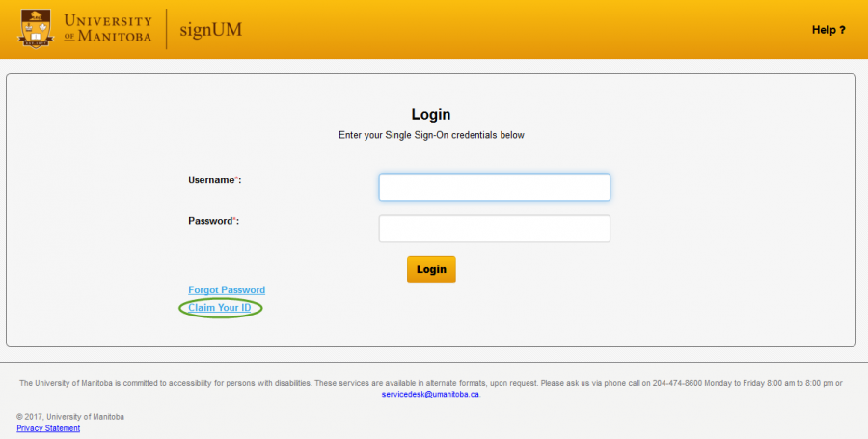Click the red asterisk beside Password
The height and width of the screenshot is (439, 868).
tap(235, 220)
